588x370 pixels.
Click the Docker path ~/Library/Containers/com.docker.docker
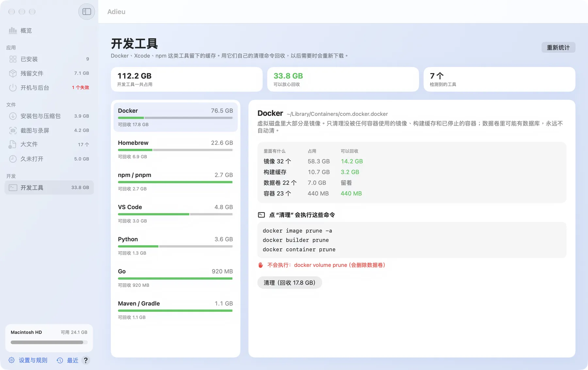(337, 114)
